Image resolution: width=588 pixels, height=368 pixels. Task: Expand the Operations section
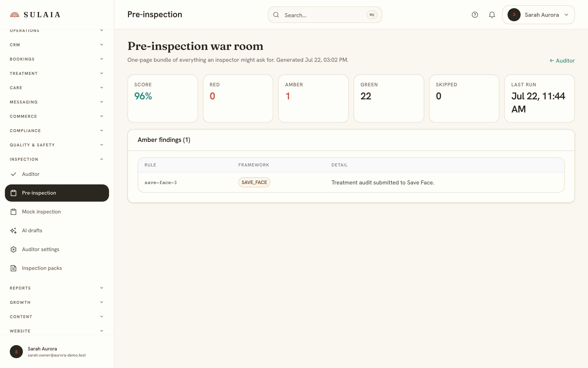click(x=57, y=30)
